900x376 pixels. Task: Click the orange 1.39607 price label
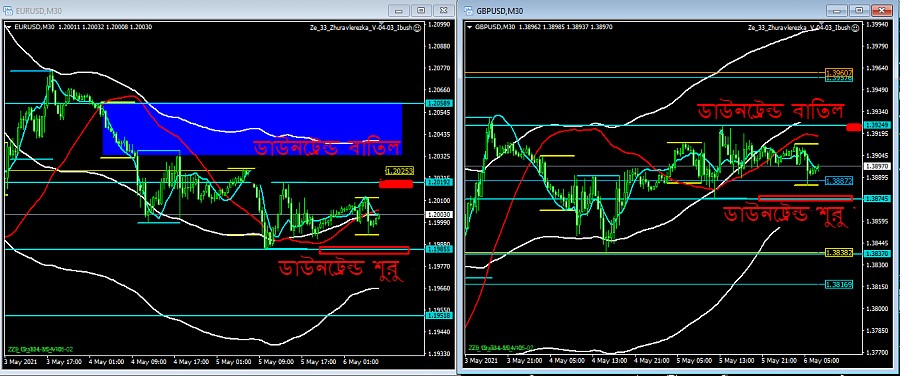click(x=839, y=72)
